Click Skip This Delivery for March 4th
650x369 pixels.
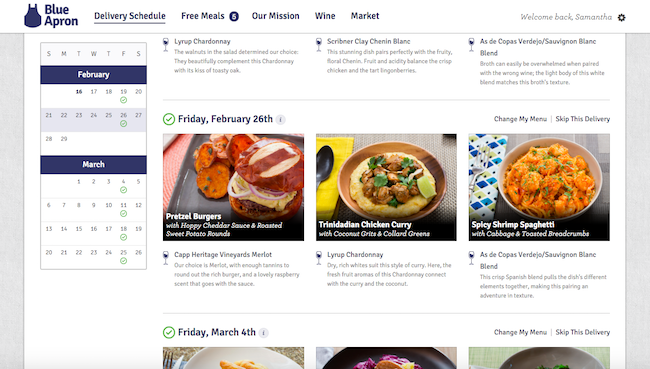[x=582, y=332]
